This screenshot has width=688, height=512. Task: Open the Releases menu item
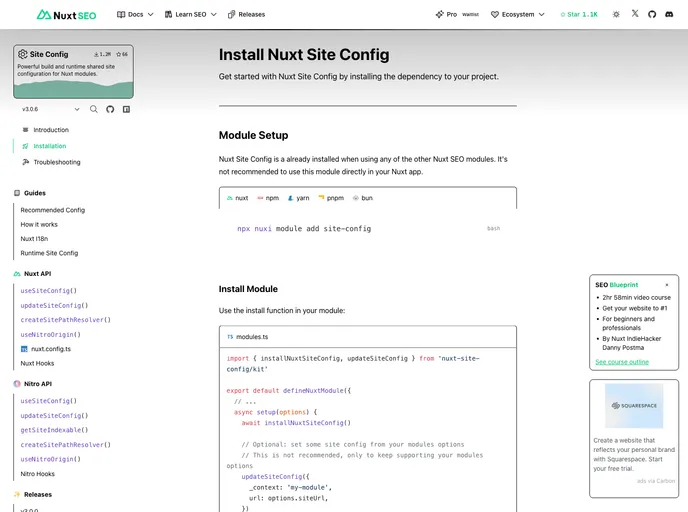[x=247, y=14]
